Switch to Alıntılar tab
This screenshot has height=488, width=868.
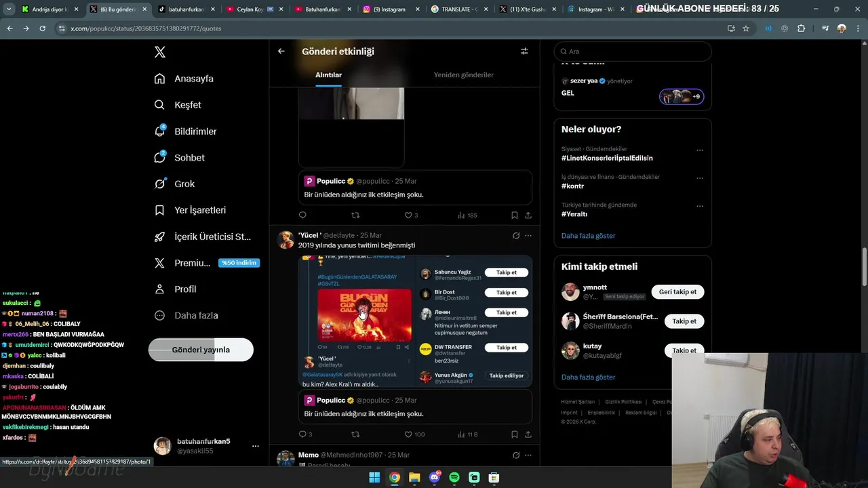[x=328, y=75]
